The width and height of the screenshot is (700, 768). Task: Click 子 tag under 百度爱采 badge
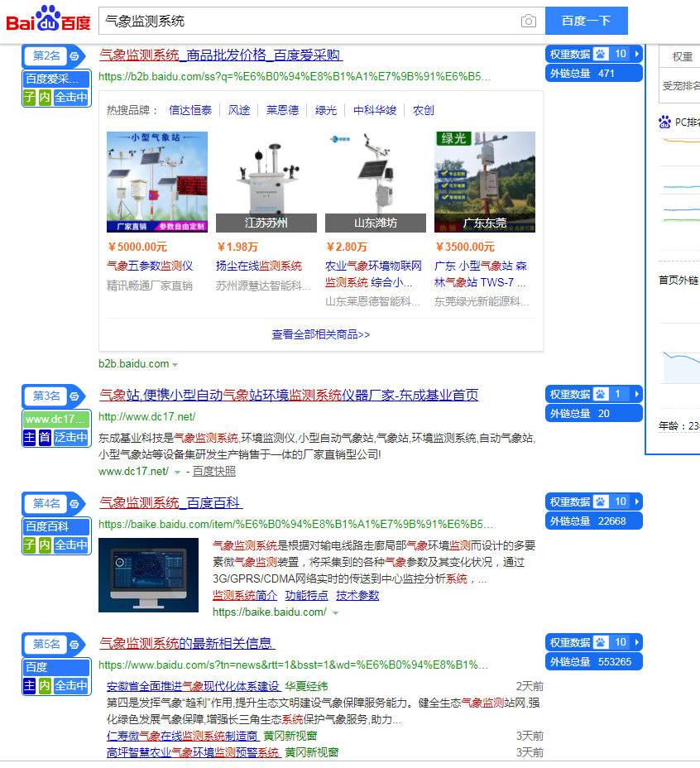(30, 97)
